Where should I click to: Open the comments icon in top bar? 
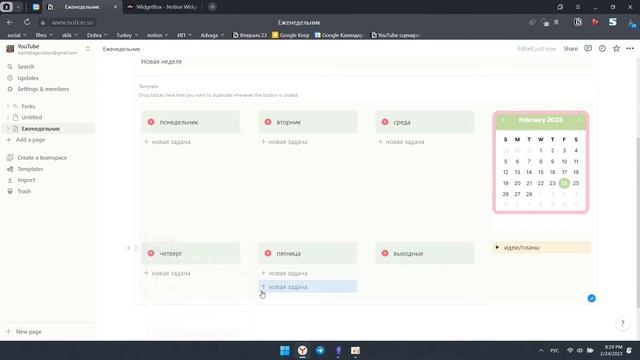(588, 49)
